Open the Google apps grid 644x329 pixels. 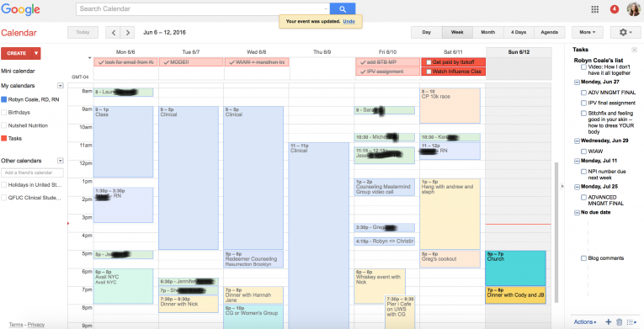[594, 9]
